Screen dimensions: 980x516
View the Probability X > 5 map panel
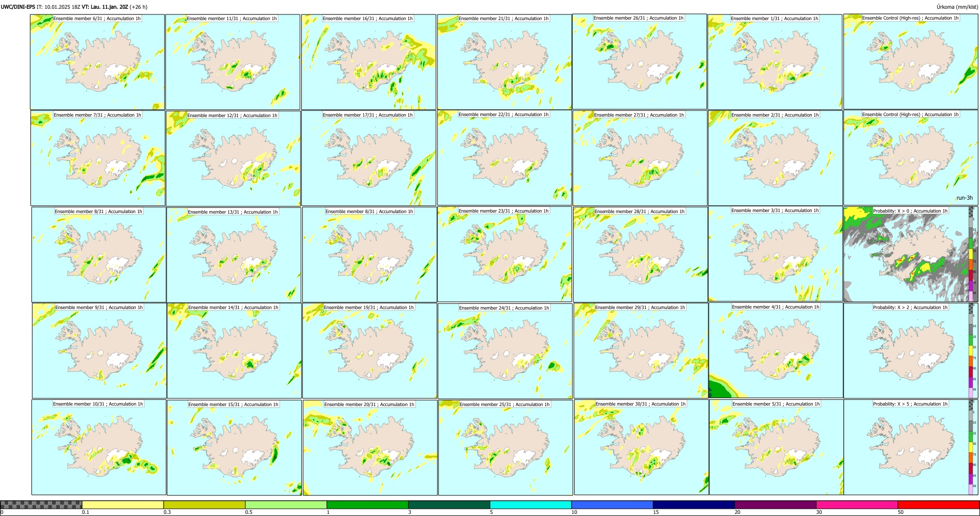911,447
